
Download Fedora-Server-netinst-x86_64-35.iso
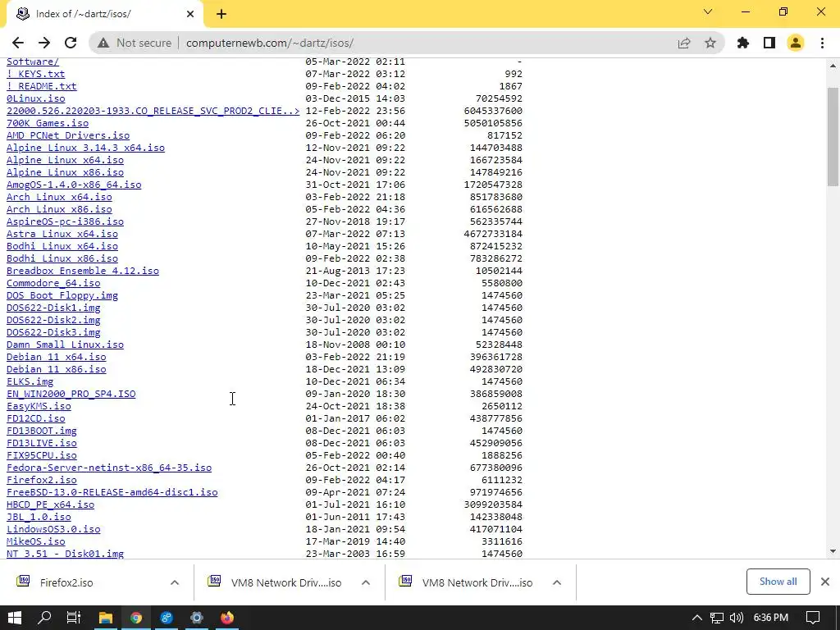[109, 468]
